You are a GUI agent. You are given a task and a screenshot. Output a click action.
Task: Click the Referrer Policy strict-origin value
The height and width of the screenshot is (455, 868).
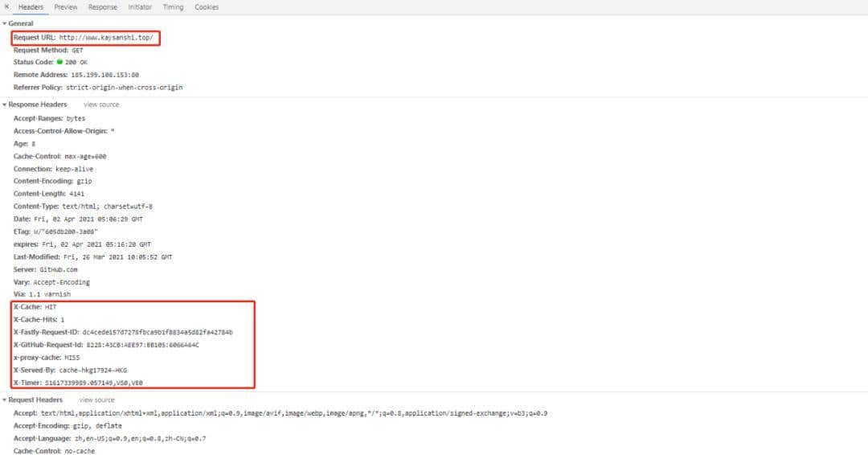[x=124, y=88]
